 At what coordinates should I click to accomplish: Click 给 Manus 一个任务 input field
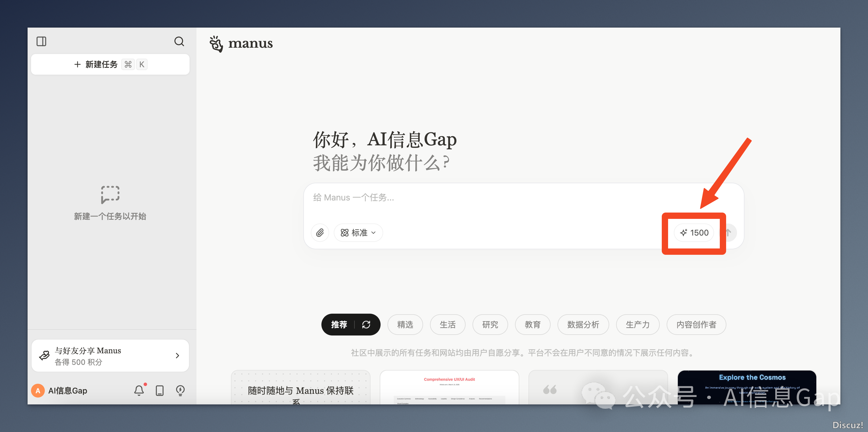coord(524,198)
